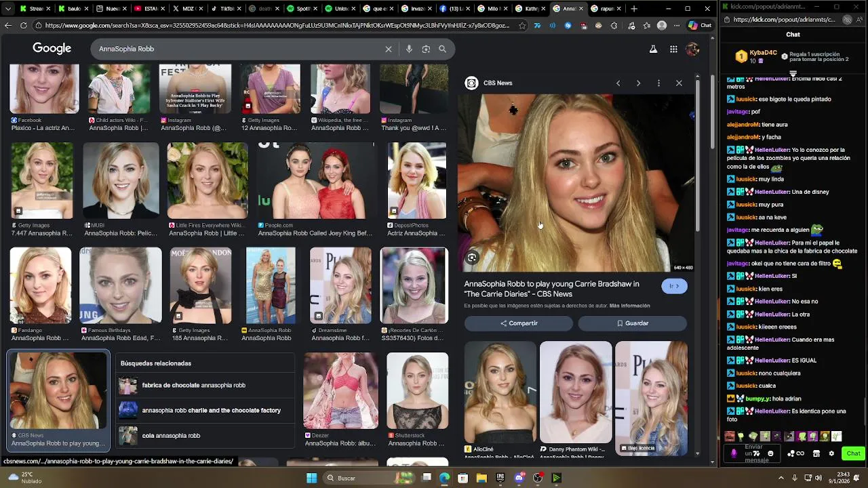Clear the Google search box text
This screenshot has width=868, height=488.
pos(389,49)
